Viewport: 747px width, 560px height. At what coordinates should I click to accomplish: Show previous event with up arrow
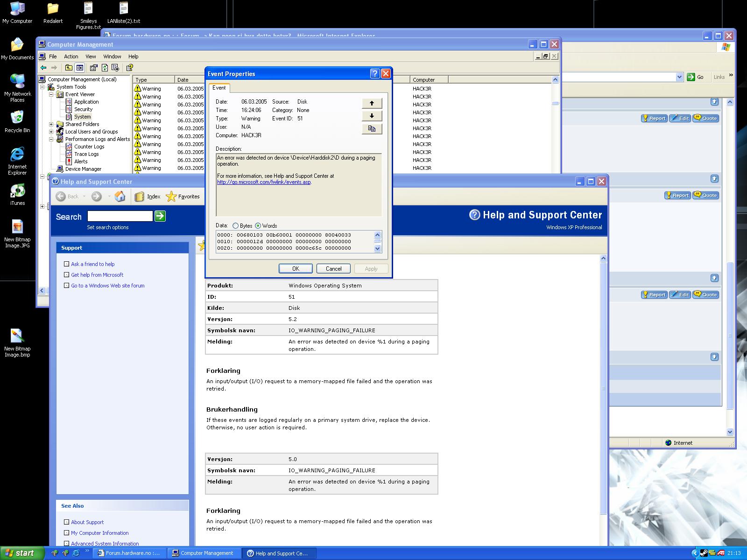[x=372, y=103]
